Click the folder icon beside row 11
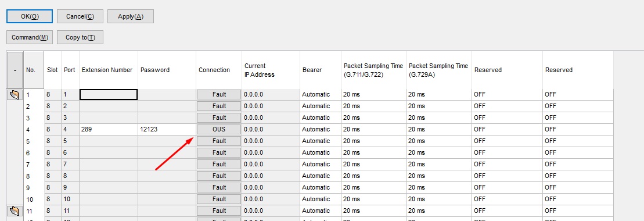 (15, 211)
